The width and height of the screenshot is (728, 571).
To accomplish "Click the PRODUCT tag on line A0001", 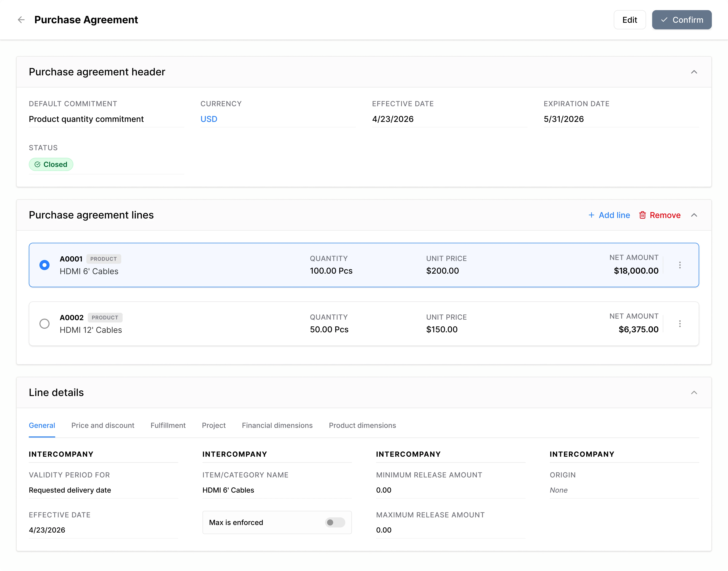I will coord(104,259).
